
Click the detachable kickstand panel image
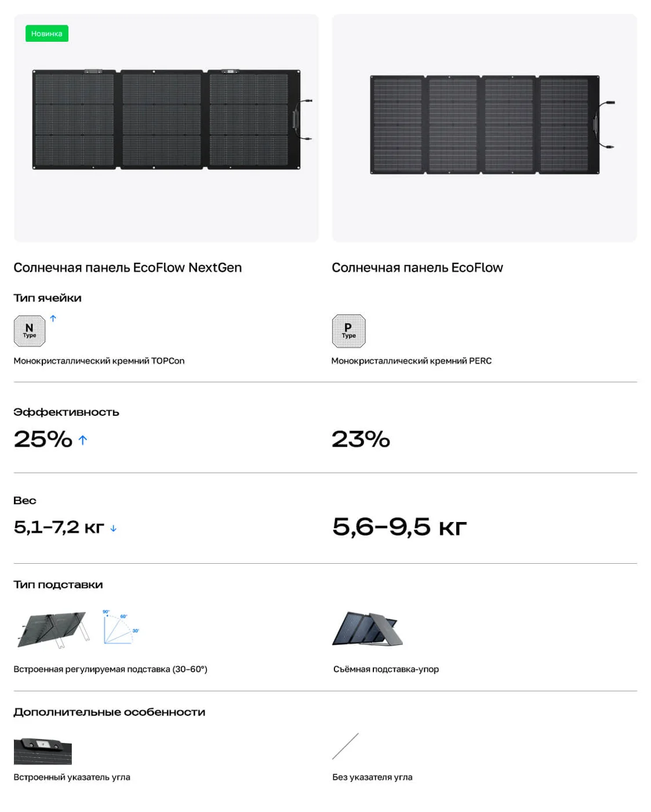tap(368, 629)
